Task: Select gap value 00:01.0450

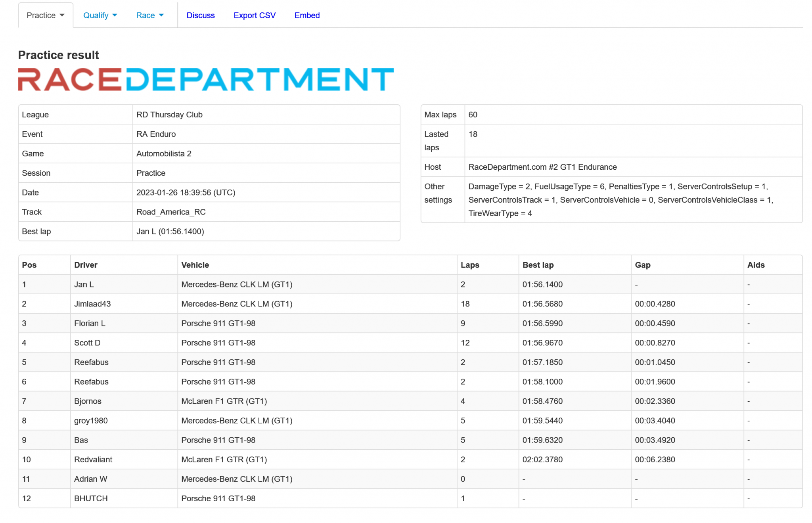Action: pos(655,362)
